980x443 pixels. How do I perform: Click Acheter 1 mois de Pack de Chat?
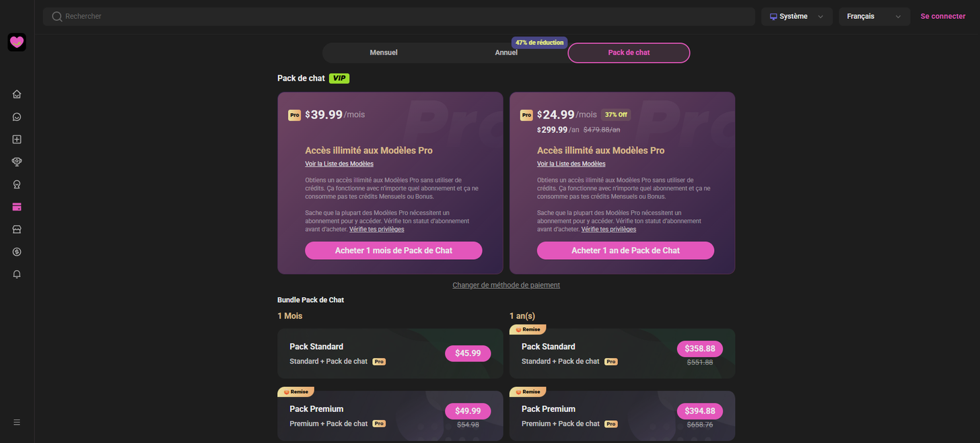(394, 250)
